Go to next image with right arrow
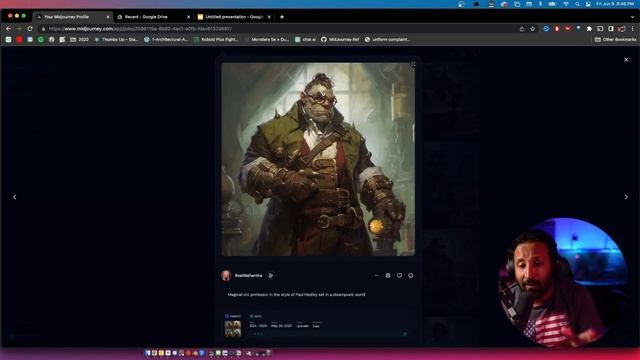 click(x=626, y=197)
